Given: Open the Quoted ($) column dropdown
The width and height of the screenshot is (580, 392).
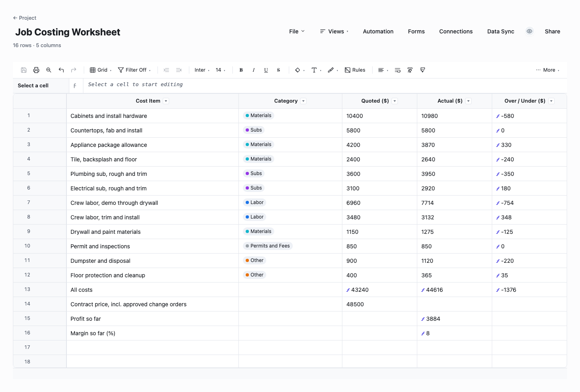Looking at the screenshot, I should (395, 101).
